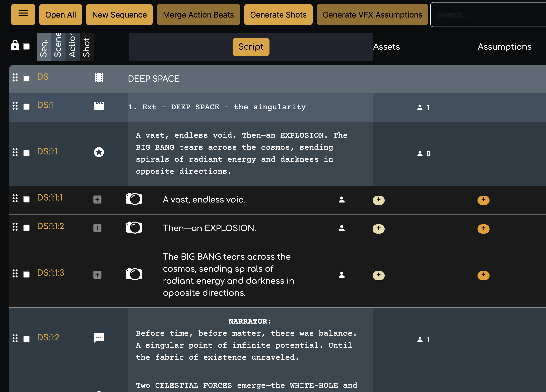The height and width of the screenshot is (392, 546).
Task: Click the DEEP SPACE sequence film icon
Action: pos(99,77)
